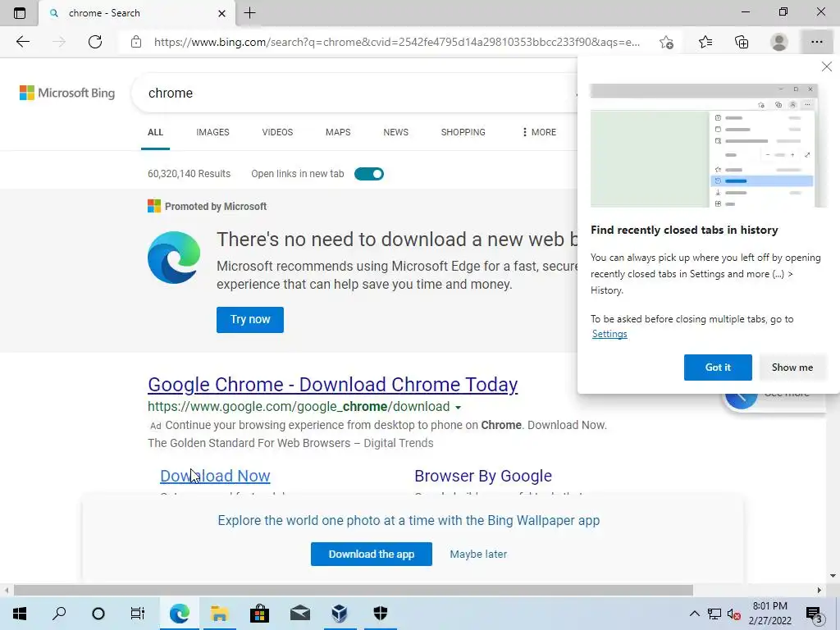
Task: Click Got it in the tip popup
Action: [718, 367]
